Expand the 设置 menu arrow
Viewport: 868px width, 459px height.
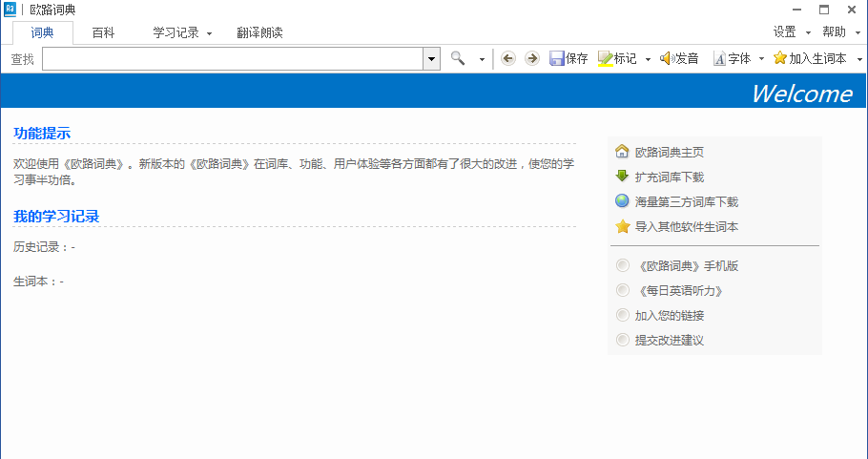click(x=808, y=33)
